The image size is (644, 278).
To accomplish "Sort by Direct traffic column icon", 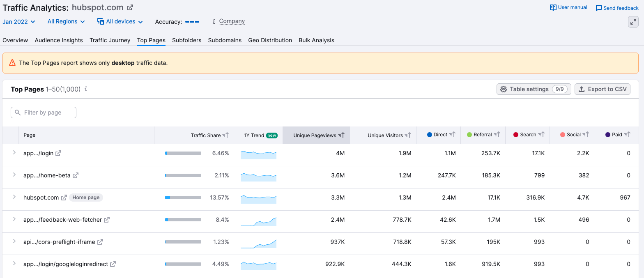I will pyautogui.click(x=452, y=134).
